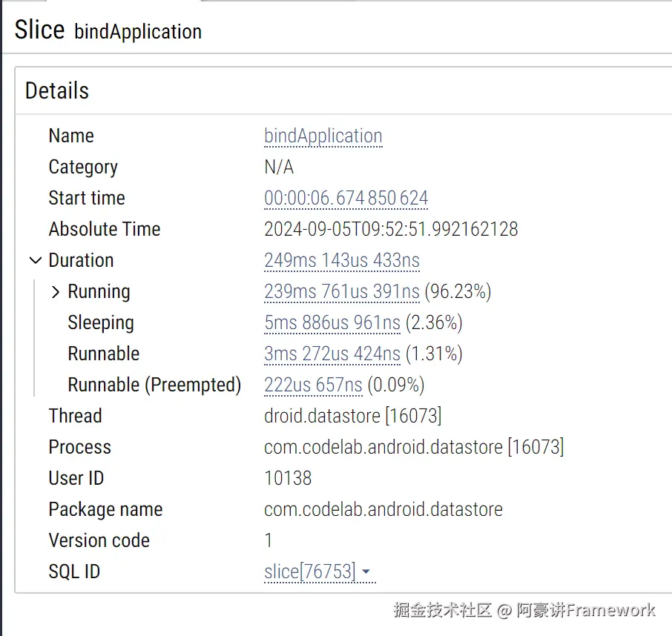Click the Slice bindApplication title
The width and height of the screenshot is (672, 636).
coord(108,30)
